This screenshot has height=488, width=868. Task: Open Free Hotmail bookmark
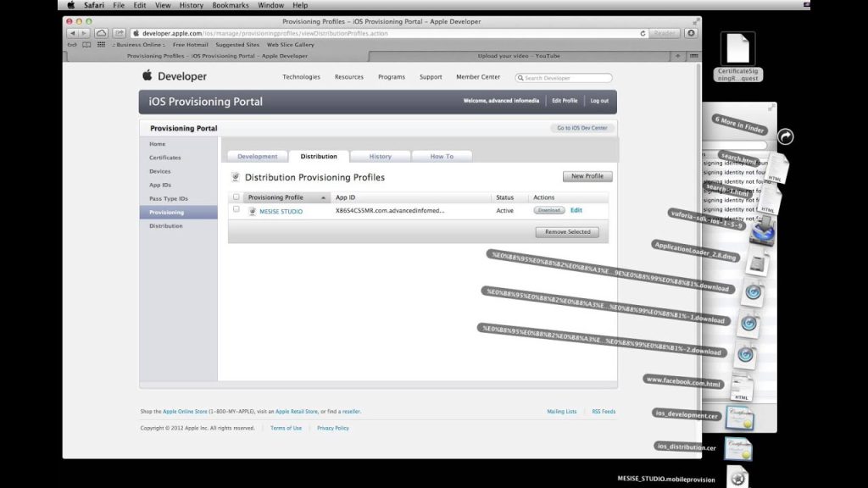tap(190, 45)
